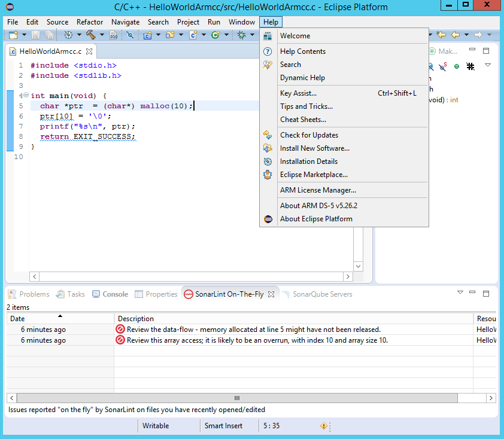This screenshot has width=504, height=439.
Task: Collapse the main function fold marker
Action: pyautogui.click(x=26, y=96)
